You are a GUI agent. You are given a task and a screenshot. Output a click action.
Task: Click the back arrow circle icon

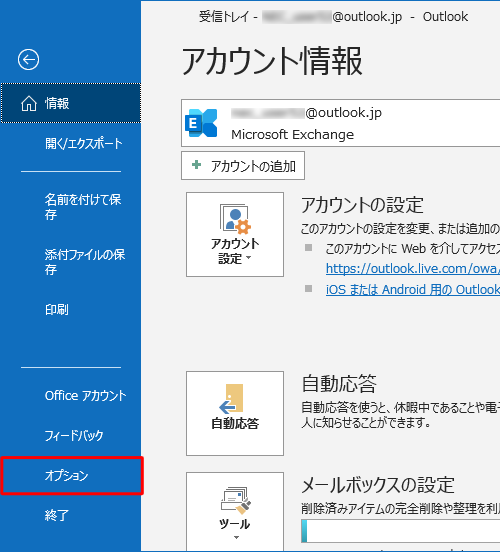[29, 59]
